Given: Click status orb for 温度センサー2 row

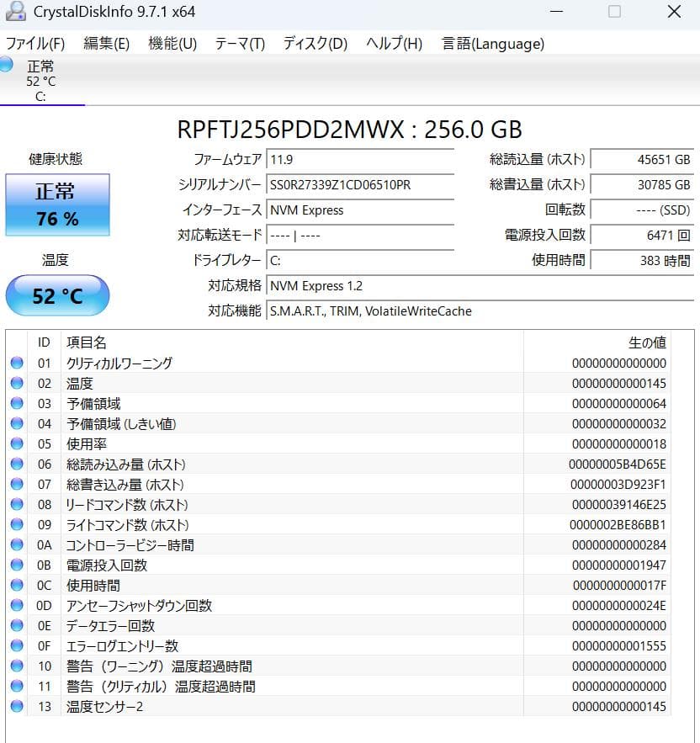Looking at the screenshot, I should click(17, 706).
